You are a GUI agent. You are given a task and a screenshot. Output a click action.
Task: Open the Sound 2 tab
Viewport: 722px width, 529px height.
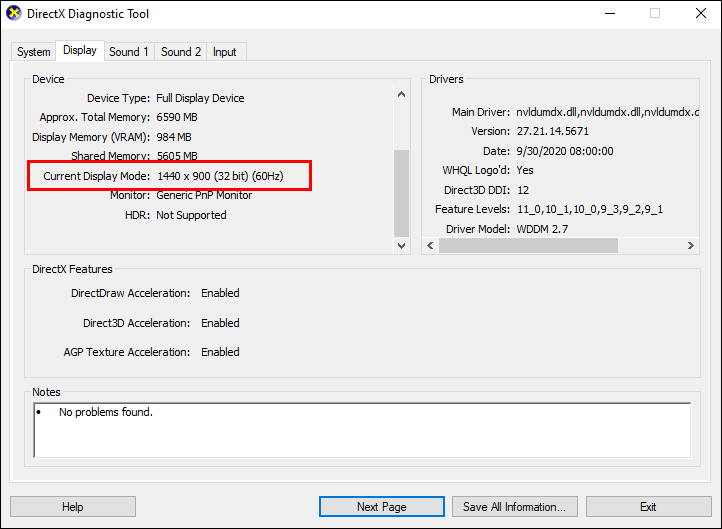180,52
